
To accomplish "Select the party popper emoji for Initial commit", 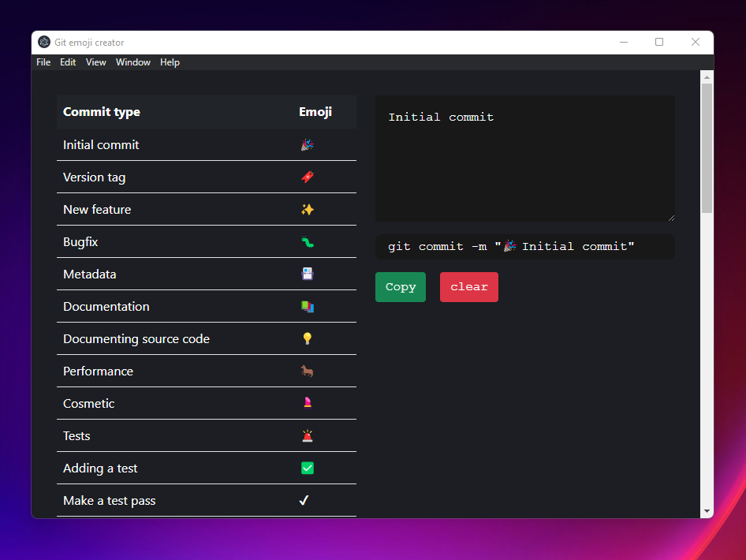I will pyautogui.click(x=307, y=144).
